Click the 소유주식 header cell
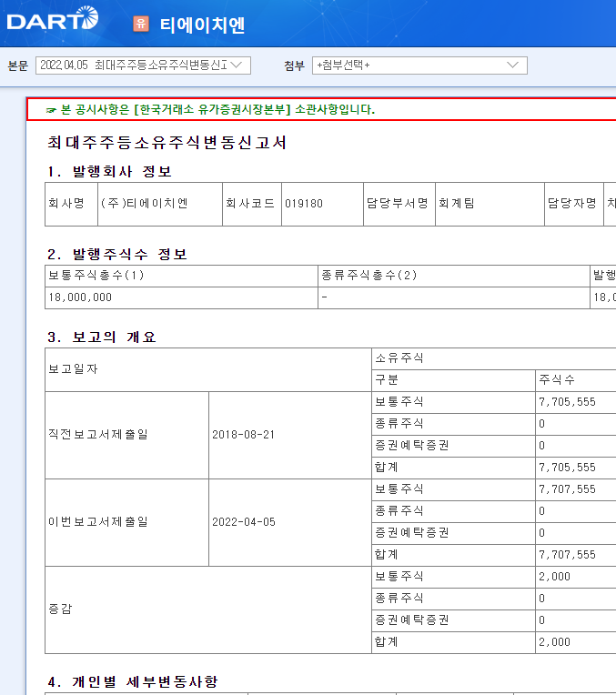 (x=493, y=358)
